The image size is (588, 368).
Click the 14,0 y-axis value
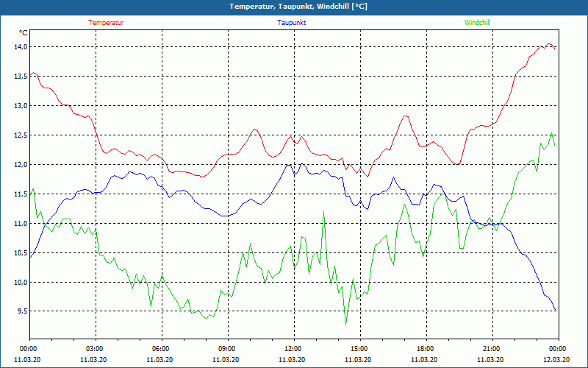click(21, 47)
